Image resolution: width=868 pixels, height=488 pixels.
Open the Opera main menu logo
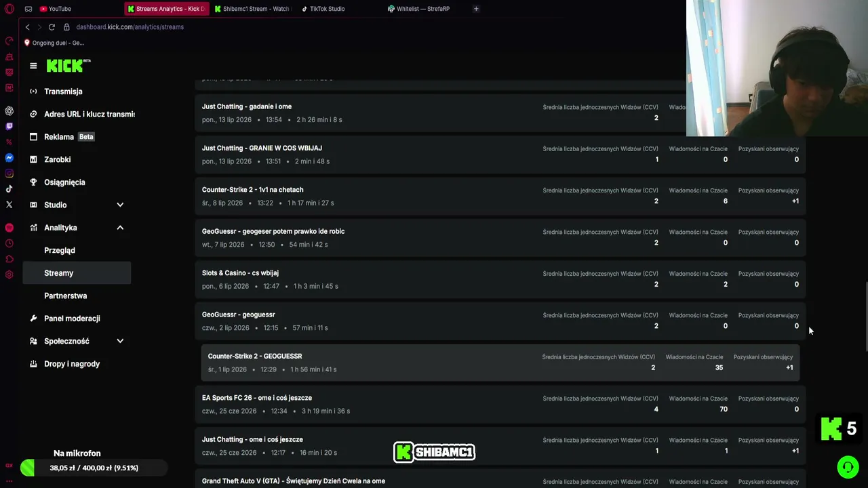click(x=9, y=9)
